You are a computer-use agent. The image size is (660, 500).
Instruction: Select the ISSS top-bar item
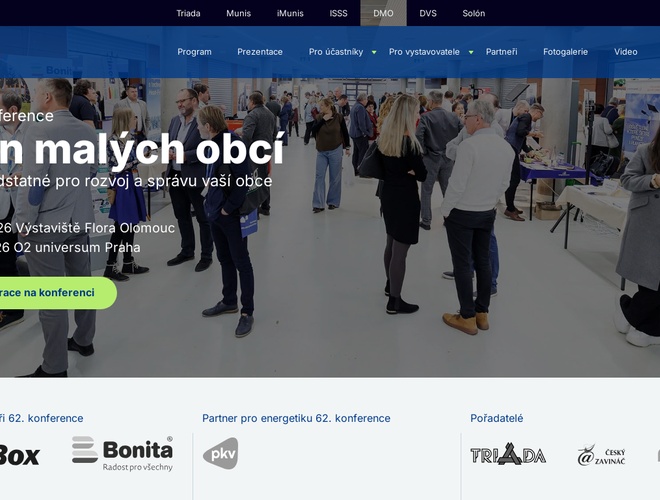point(338,13)
